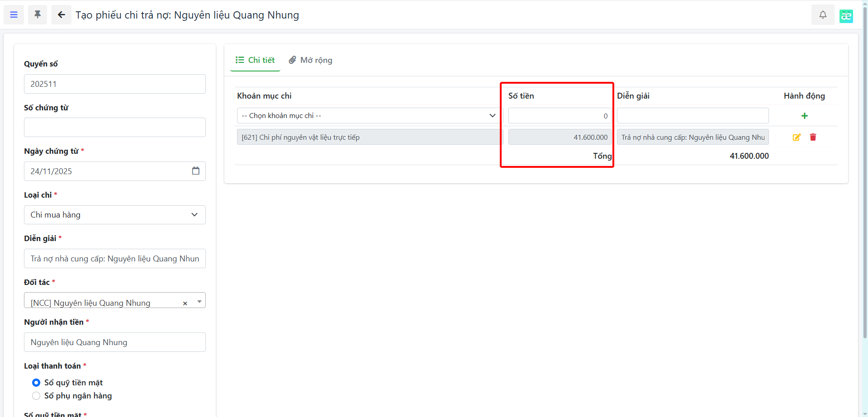The image size is (868, 417).
Task: Select Sổ phụ ngân hàng payment option
Action: (x=36, y=396)
